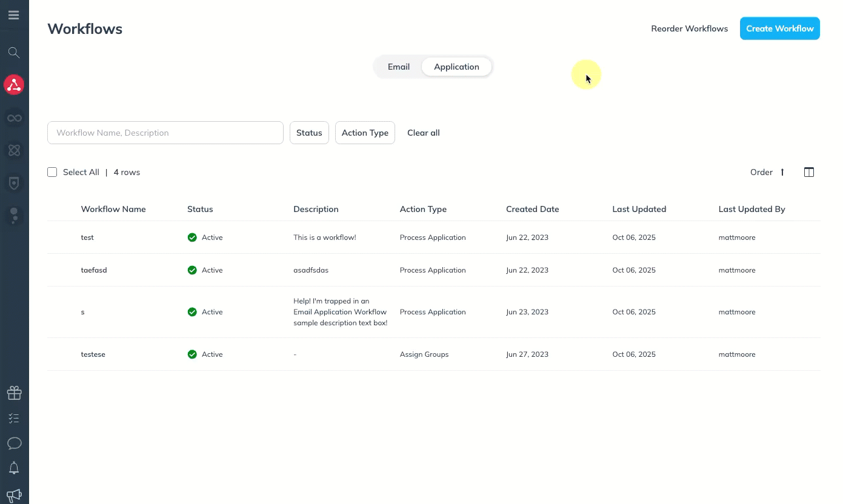The width and height of the screenshot is (843, 504).
Task: Click Clear all filters
Action: pos(423,133)
